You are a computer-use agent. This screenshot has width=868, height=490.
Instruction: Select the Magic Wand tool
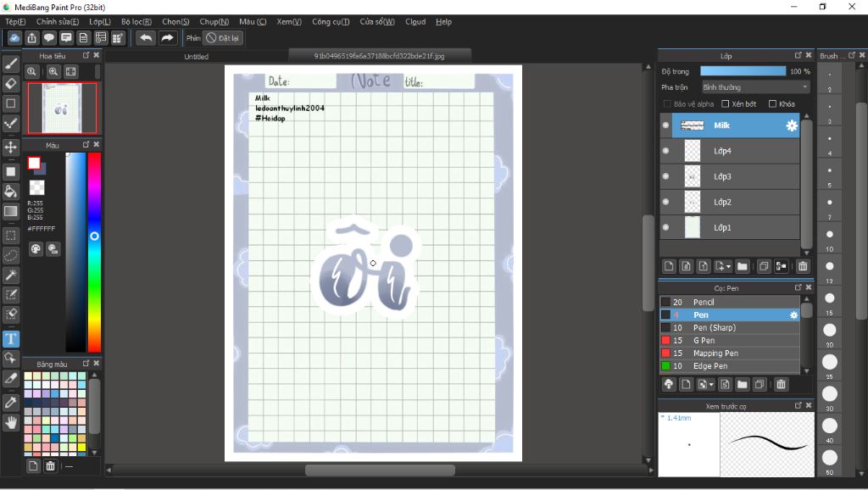pos(10,275)
